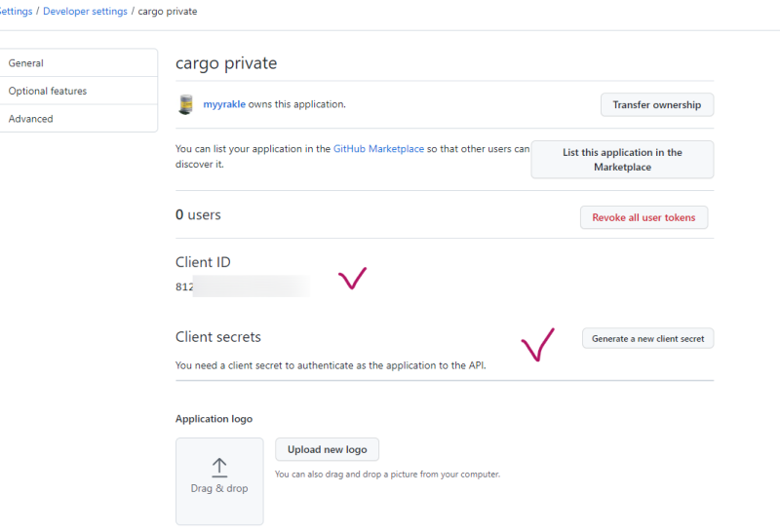Image resolution: width=780 pixels, height=532 pixels.
Task: Click the cargo private breadcrumb text
Action: (167, 12)
